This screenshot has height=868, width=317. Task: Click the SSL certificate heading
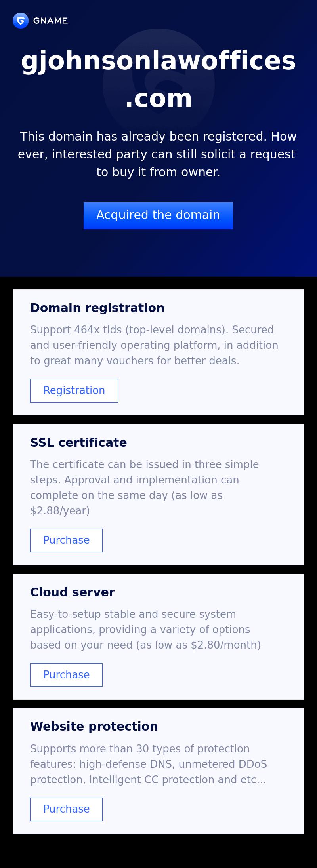(x=78, y=442)
